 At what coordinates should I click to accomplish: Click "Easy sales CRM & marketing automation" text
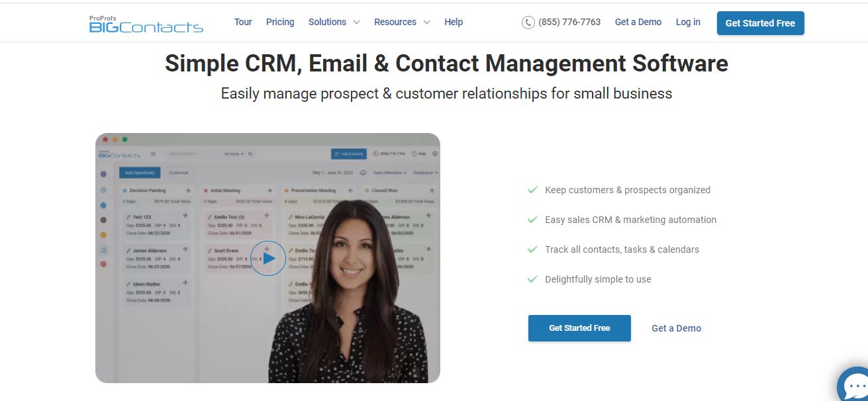coord(630,220)
